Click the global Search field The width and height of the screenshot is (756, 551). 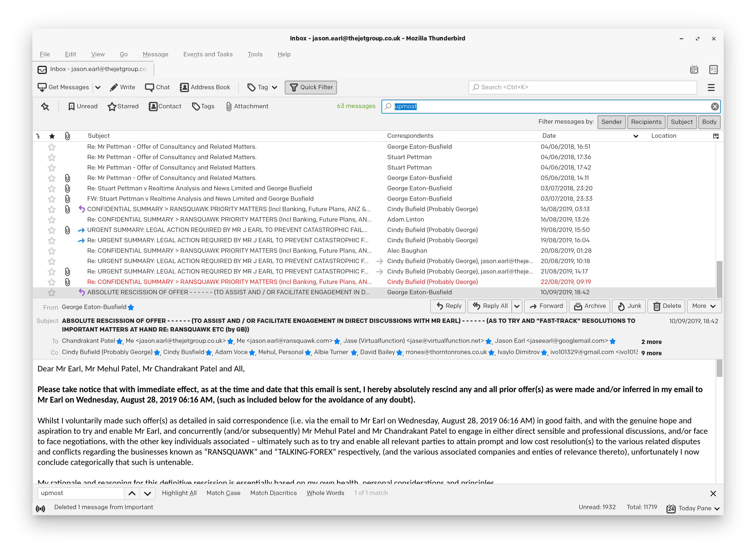582,88
